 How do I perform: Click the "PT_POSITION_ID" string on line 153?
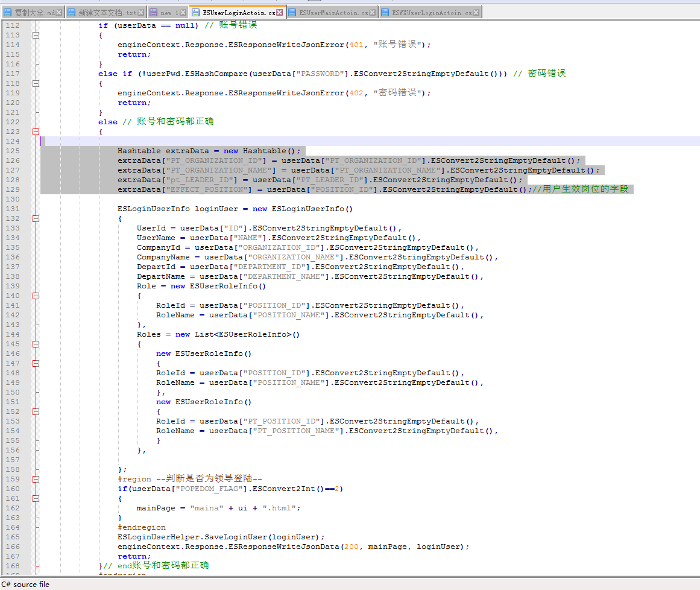pyautogui.click(x=283, y=422)
